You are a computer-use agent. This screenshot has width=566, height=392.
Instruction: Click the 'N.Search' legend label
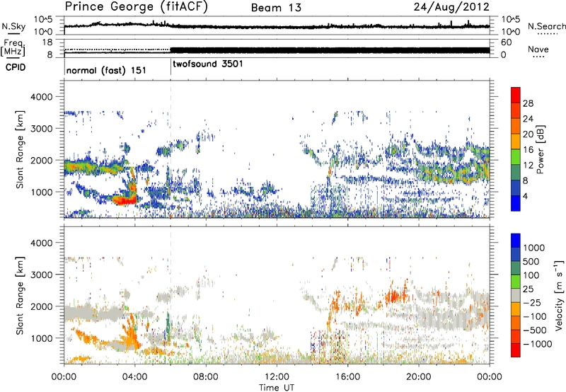(546, 26)
